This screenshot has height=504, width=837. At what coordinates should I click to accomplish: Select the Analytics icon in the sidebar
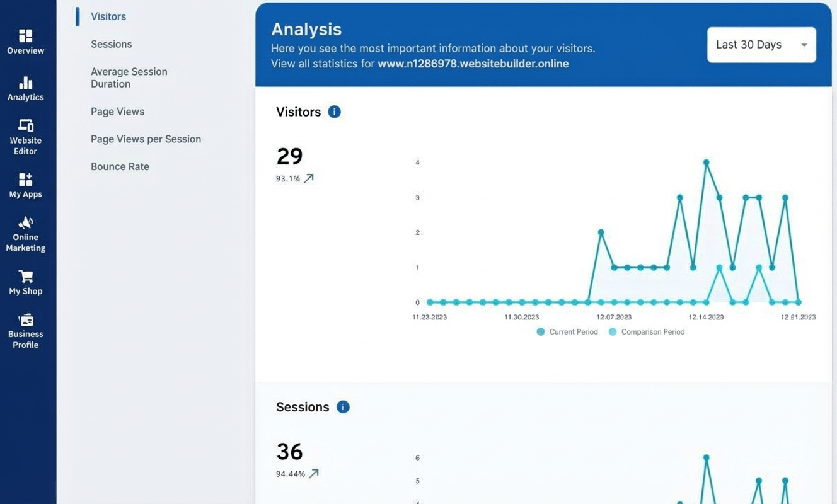coord(25,88)
